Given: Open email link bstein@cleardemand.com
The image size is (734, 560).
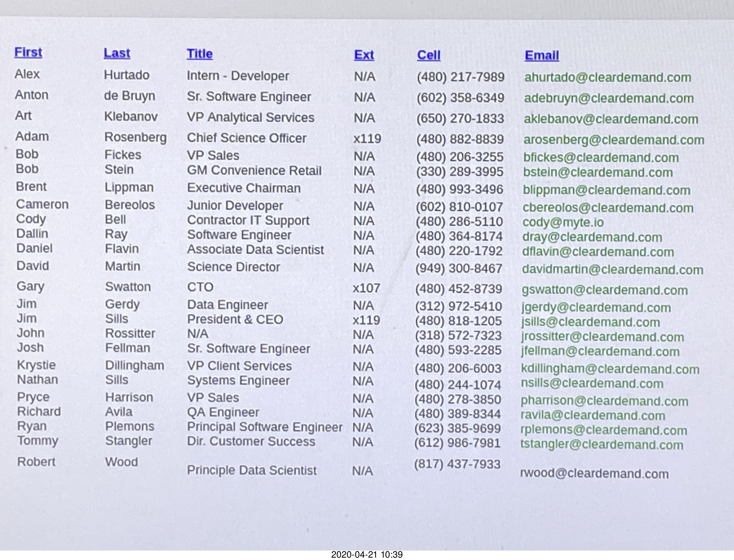Looking at the screenshot, I should pyautogui.click(x=598, y=173).
